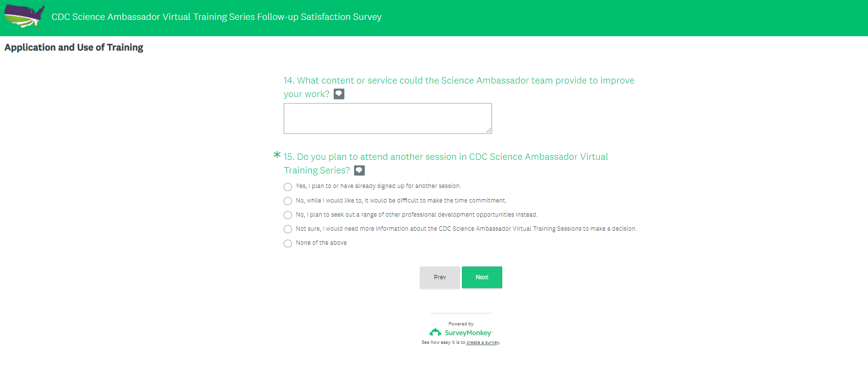Click the Next button
The width and height of the screenshot is (868, 390).
[x=482, y=277]
